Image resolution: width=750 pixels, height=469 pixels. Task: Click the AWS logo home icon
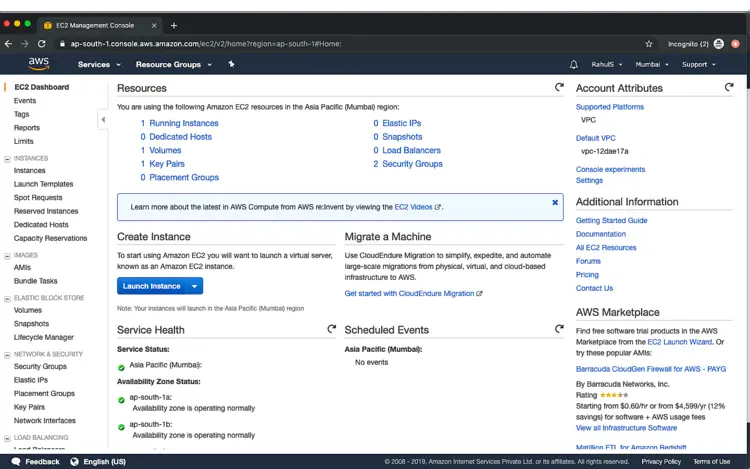[x=39, y=64]
